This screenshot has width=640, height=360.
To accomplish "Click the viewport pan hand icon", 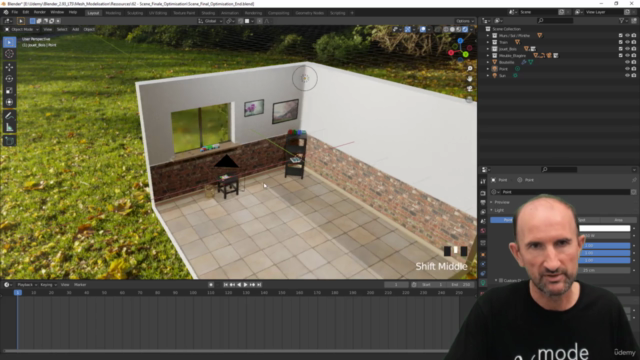I will coord(470,78).
